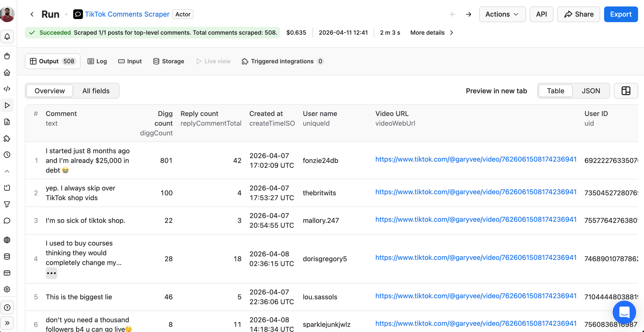Screen dimensions: 644x332
Task: Open the Input tab
Action: [130, 61]
